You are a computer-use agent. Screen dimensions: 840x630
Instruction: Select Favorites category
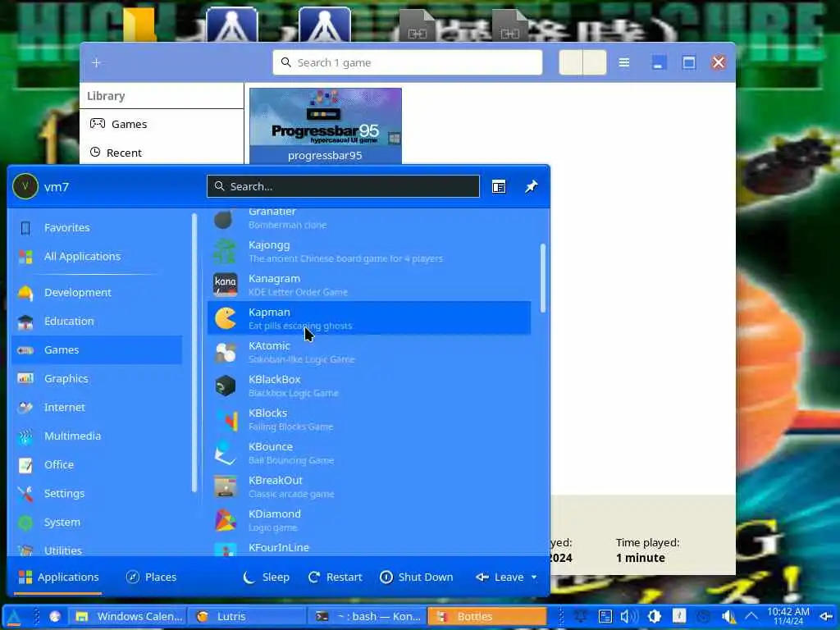click(x=97, y=228)
